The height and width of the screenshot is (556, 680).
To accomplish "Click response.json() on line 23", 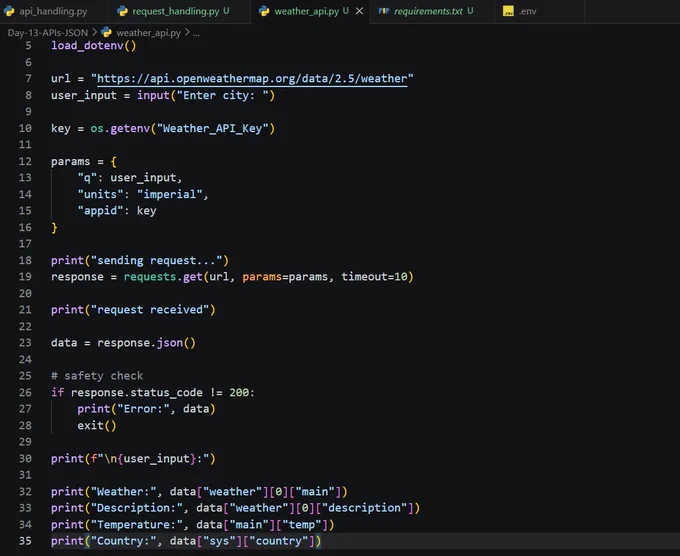I will click(x=147, y=343).
